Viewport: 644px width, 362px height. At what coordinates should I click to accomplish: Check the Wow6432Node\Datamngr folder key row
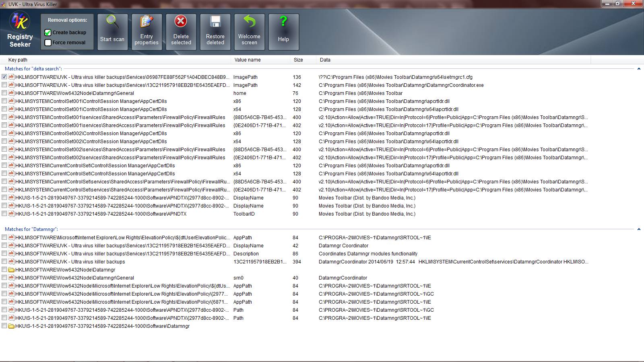pos(4,269)
